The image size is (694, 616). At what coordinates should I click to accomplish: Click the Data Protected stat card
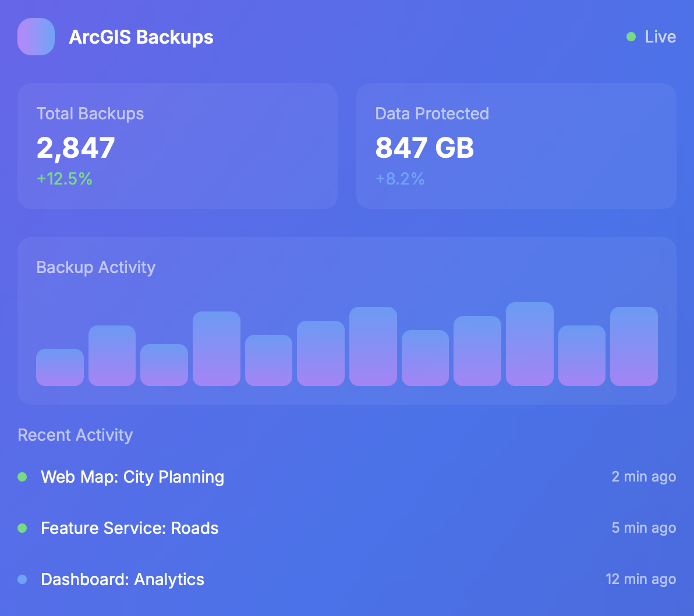[x=516, y=146]
